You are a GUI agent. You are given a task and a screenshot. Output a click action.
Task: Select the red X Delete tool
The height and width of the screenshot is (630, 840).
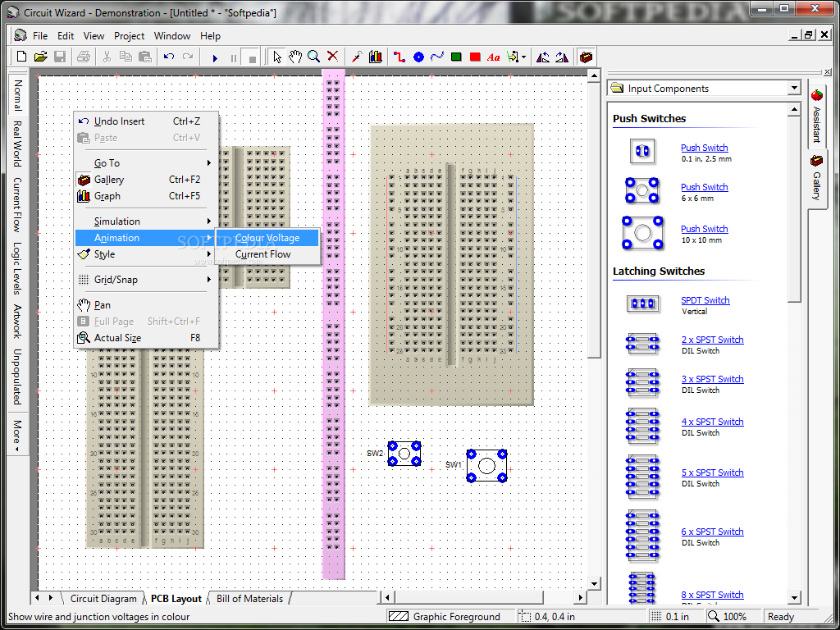click(333, 57)
